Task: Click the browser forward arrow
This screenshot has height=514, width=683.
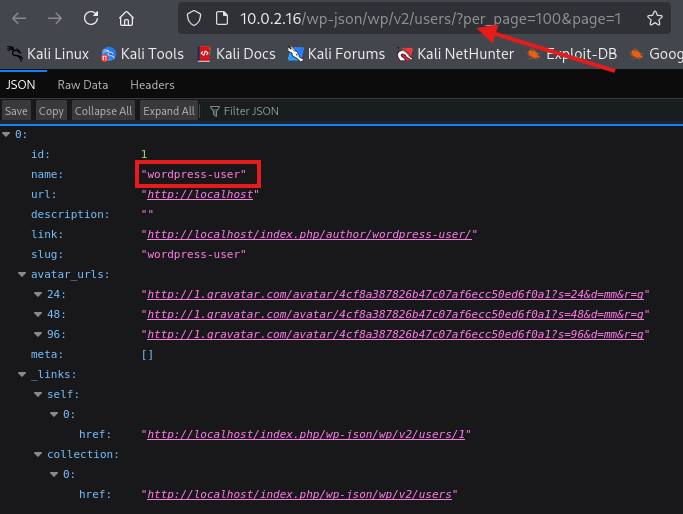Action: click(55, 18)
